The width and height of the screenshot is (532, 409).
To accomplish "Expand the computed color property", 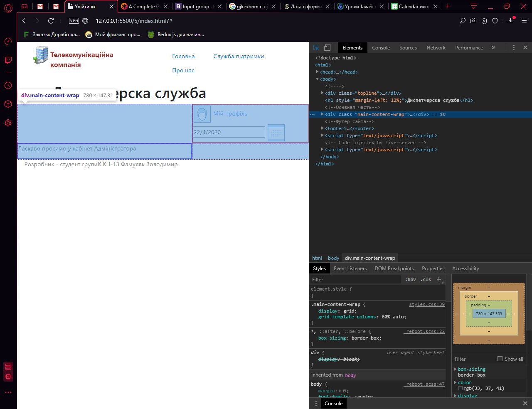I will (456, 382).
